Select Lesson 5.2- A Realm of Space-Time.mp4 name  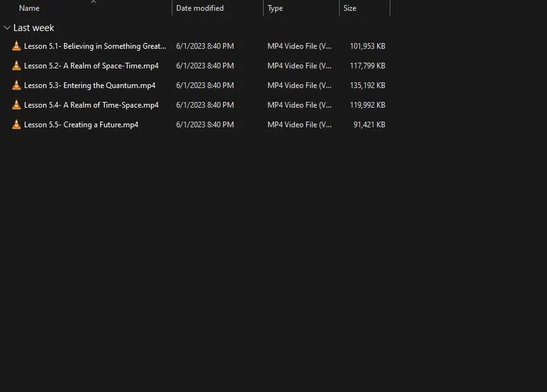click(x=91, y=66)
